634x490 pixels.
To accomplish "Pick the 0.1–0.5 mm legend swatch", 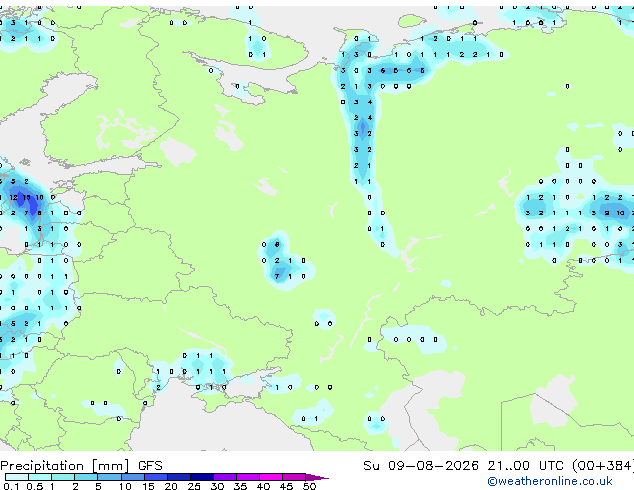I will pyautogui.click(x=17, y=477).
